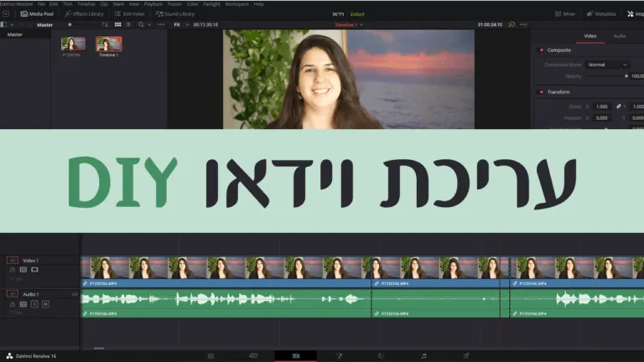
Task: Open the Composite Mode Normal dropdown
Action: point(607,65)
